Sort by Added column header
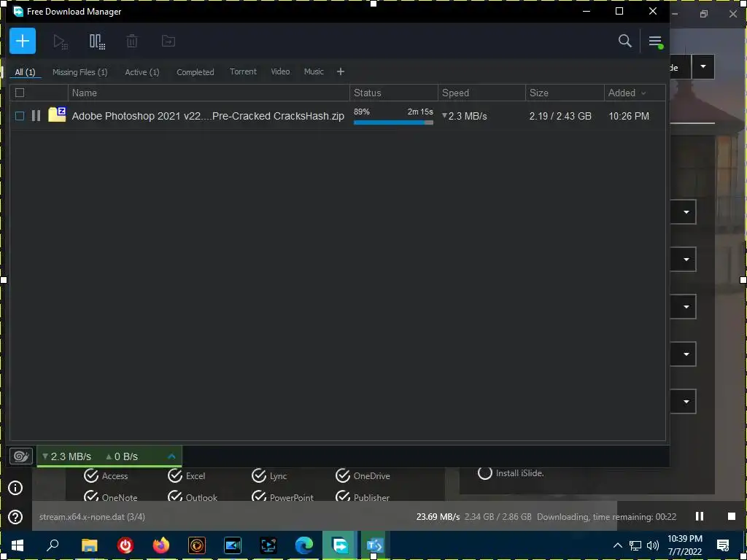The width and height of the screenshot is (747, 560). 635,93
